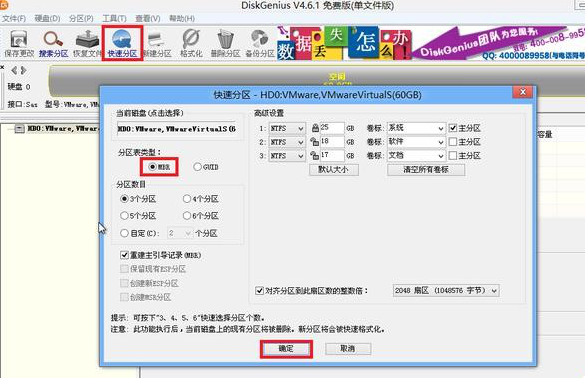
Task: Toggle Rebuild Master Boot Record (重建主引导记录) checkbox
Action: pyautogui.click(x=124, y=255)
